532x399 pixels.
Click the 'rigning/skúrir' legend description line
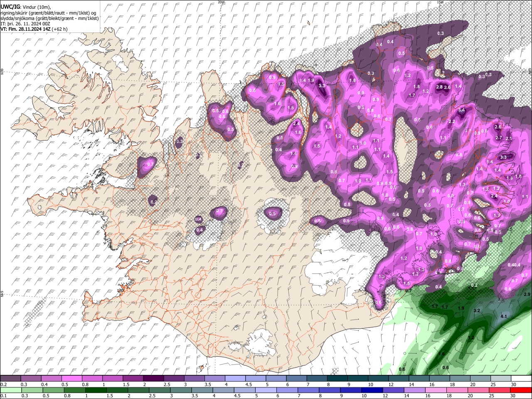[x=49, y=13]
